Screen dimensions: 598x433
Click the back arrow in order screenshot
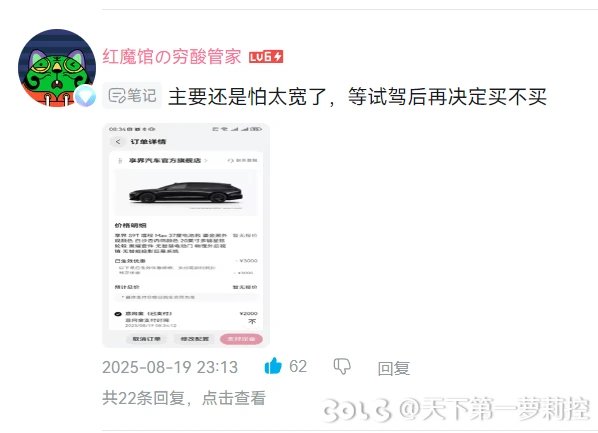click(118, 142)
